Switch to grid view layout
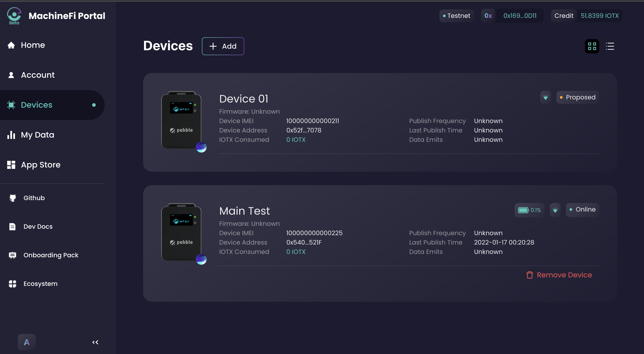 pyautogui.click(x=592, y=46)
